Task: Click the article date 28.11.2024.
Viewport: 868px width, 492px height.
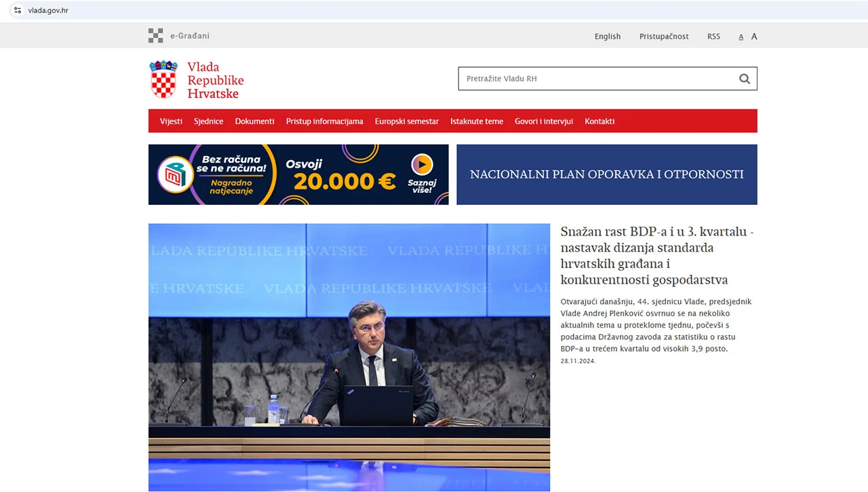Action: (578, 361)
